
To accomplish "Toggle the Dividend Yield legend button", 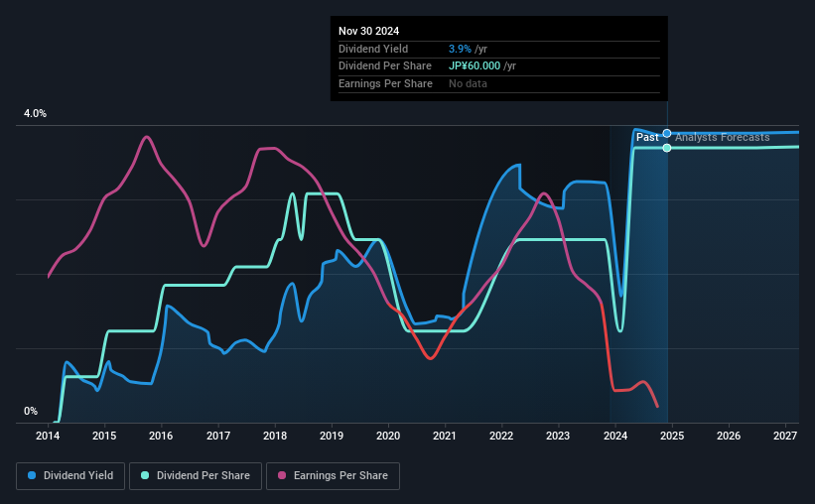I will pyautogui.click(x=70, y=476).
